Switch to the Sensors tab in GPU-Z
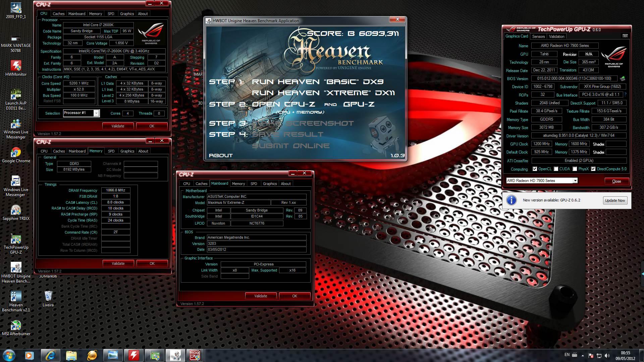The image size is (644, 362). (x=538, y=37)
